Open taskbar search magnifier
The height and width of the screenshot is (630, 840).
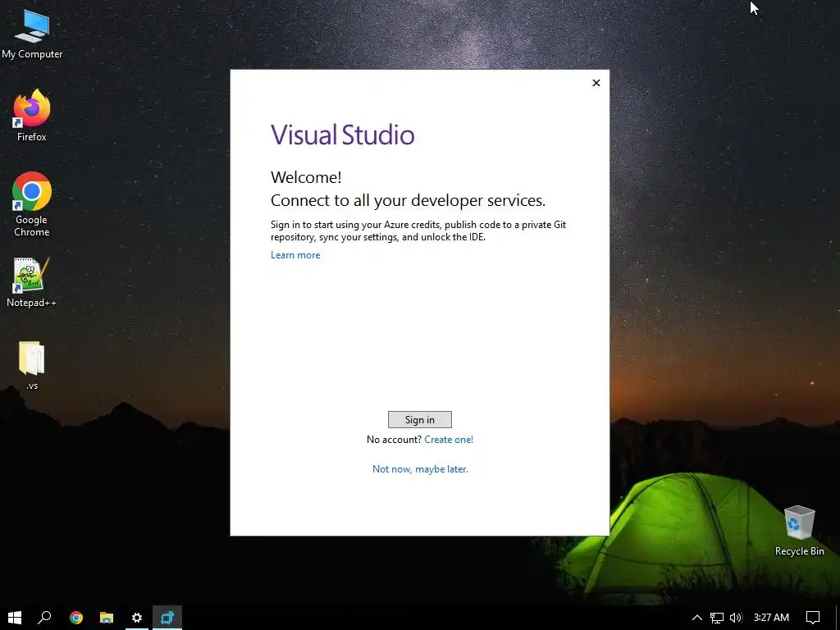pyautogui.click(x=44, y=618)
